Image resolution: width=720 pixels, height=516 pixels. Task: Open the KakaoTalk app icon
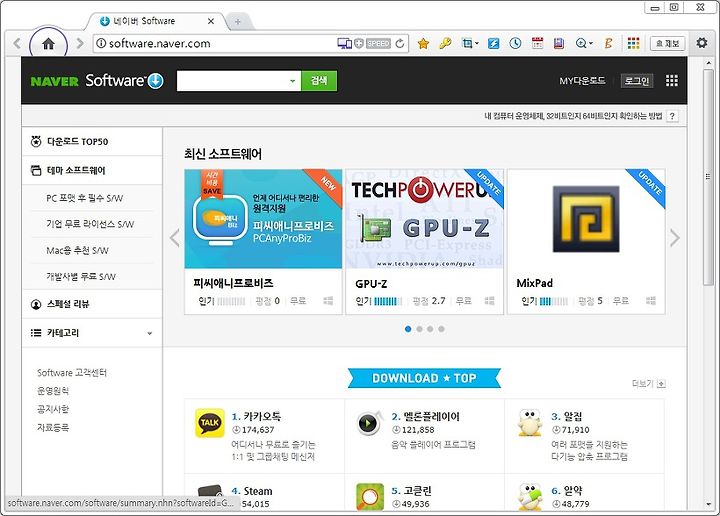pos(210,423)
